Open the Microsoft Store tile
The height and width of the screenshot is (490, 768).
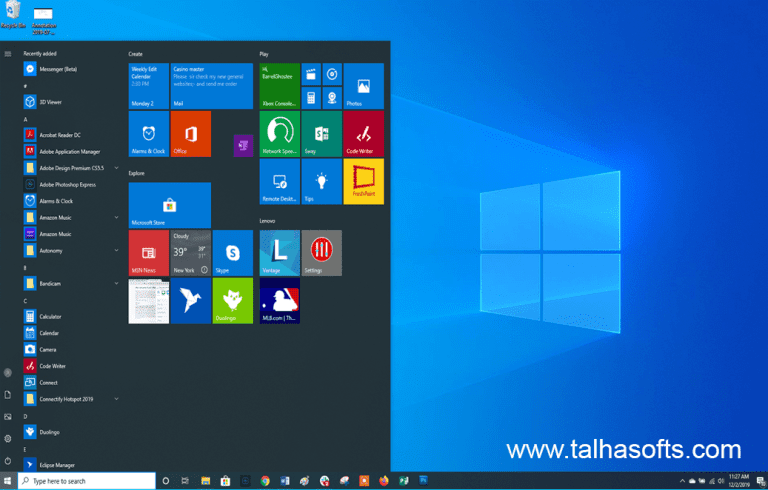(169, 205)
